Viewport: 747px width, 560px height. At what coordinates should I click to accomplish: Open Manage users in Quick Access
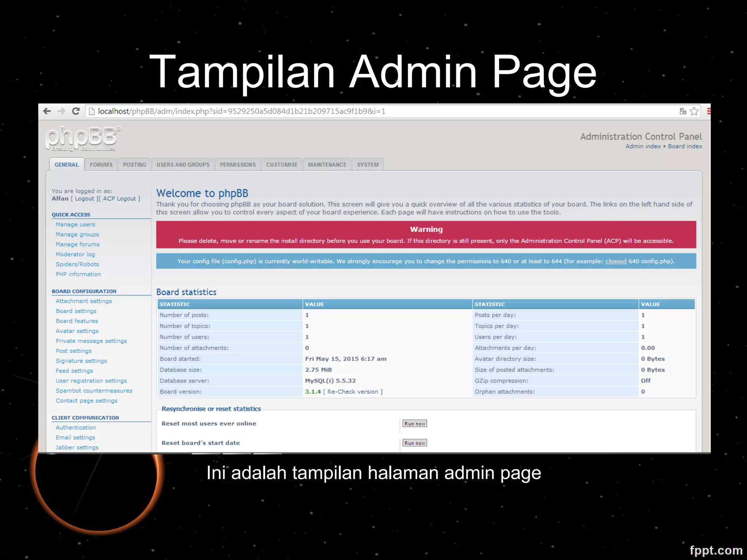tap(75, 225)
